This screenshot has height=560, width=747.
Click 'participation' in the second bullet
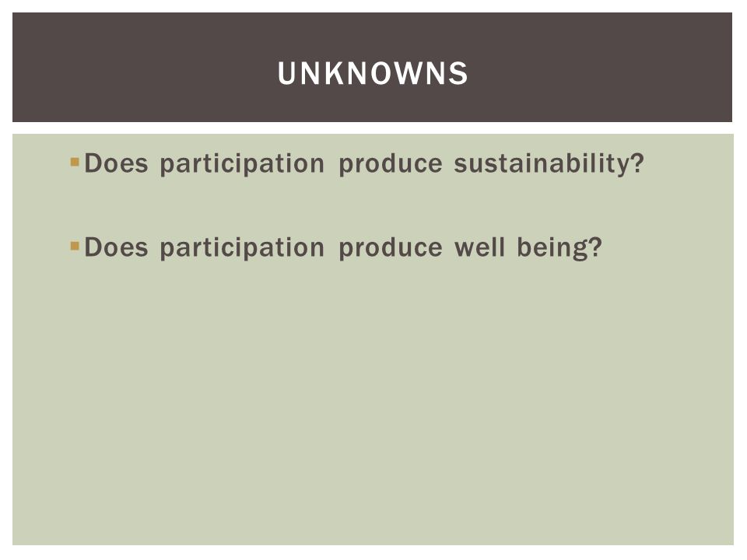(242, 248)
